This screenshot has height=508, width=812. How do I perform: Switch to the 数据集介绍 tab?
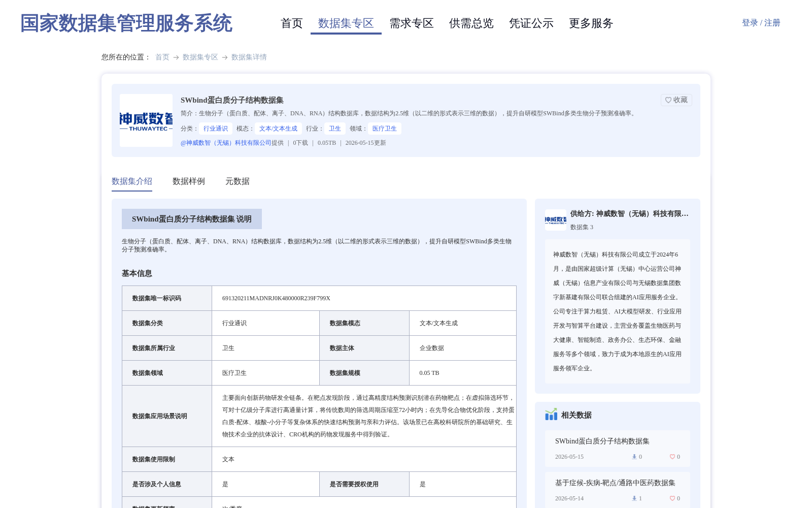[x=132, y=181]
